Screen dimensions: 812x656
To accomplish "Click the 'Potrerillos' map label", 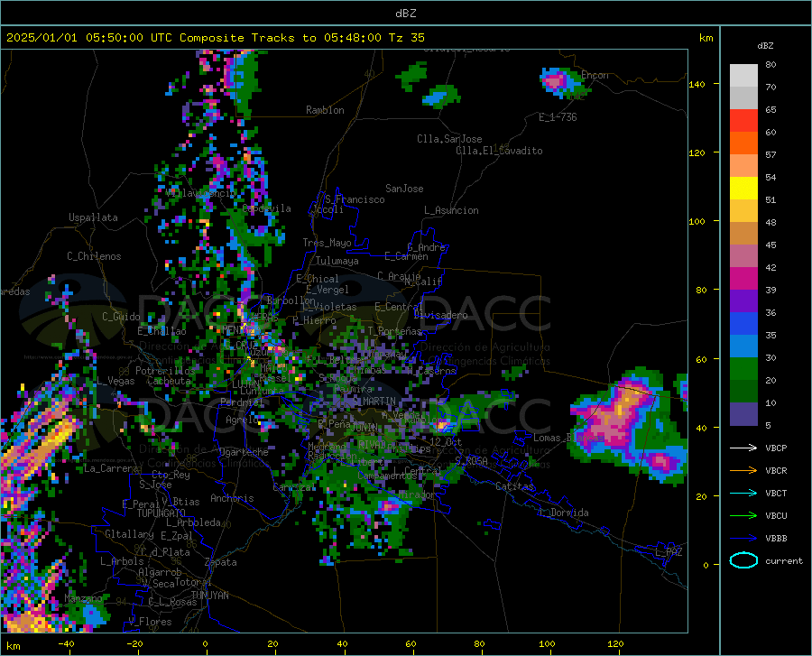I will coord(165,371).
